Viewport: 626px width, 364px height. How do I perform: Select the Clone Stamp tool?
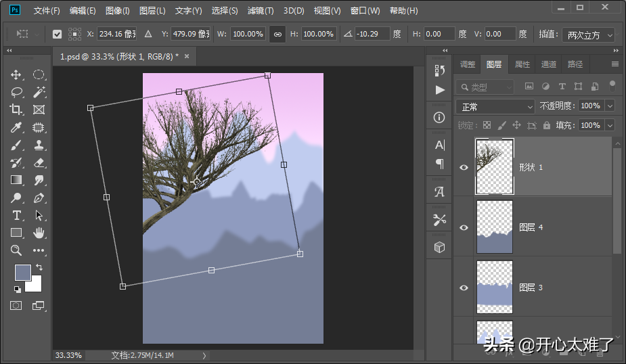(39, 145)
